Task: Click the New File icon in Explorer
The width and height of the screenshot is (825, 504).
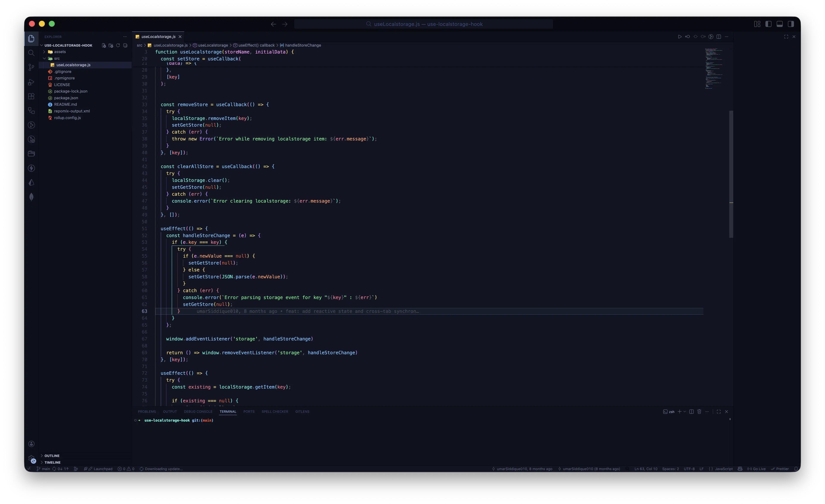Action: [x=104, y=46]
